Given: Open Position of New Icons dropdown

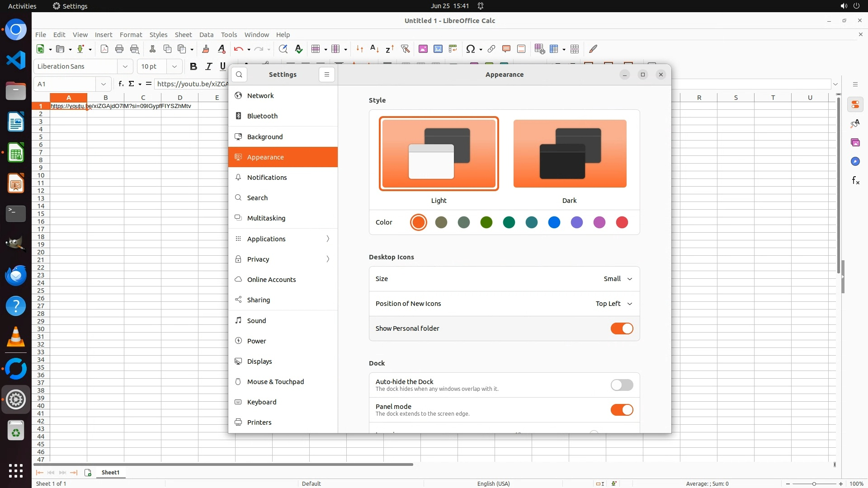Looking at the screenshot, I should pos(613,304).
